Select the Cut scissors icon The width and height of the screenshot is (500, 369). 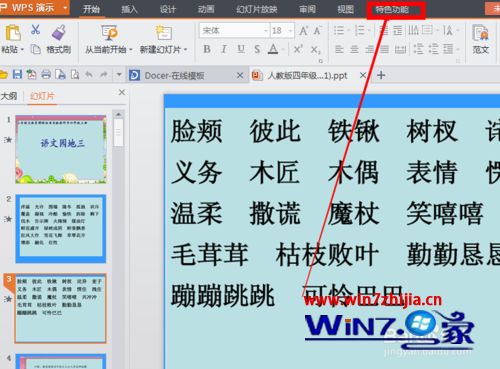coord(35,30)
